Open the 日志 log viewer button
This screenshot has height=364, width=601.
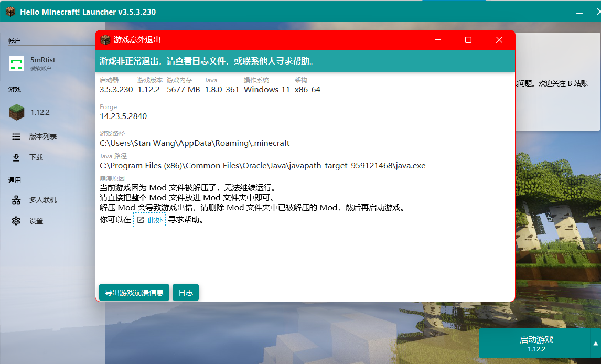[x=185, y=292]
